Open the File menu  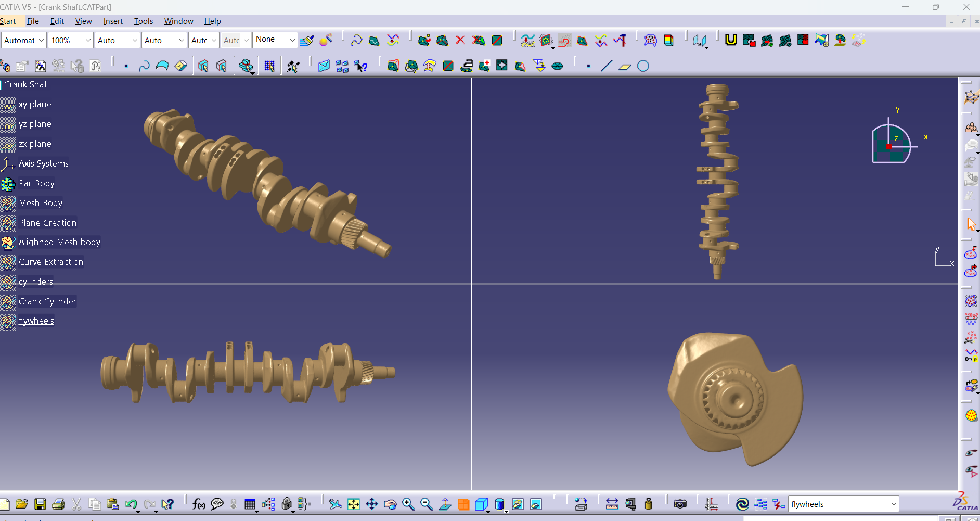pyautogui.click(x=33, y=21)
